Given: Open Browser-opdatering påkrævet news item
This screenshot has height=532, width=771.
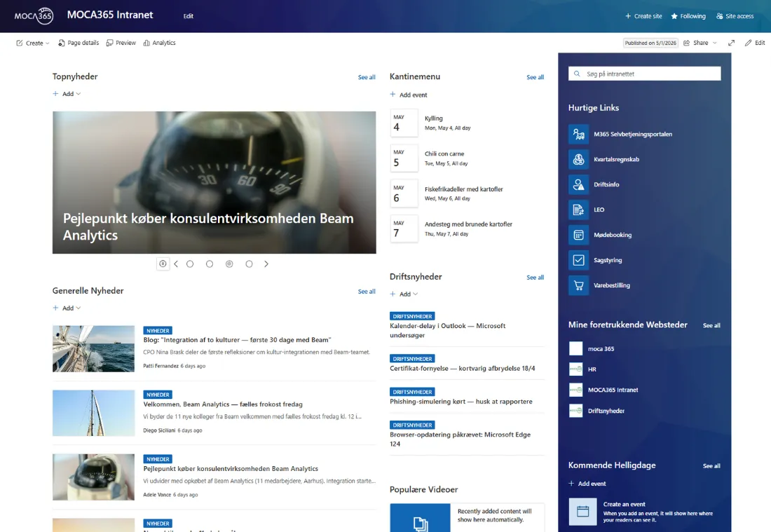Looking at the screenshot, I should click(x=460, y=439).
